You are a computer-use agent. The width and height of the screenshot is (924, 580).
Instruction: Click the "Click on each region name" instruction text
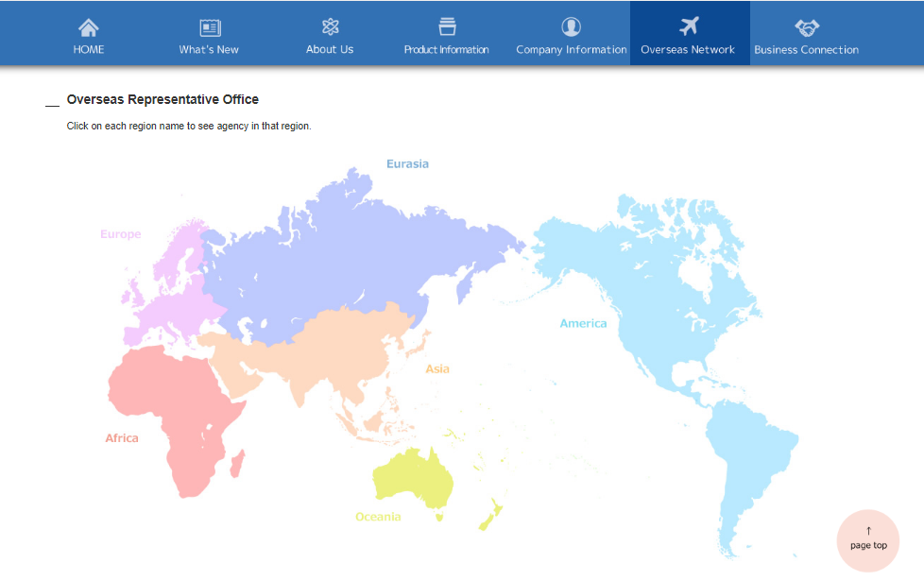click(189, 126)
